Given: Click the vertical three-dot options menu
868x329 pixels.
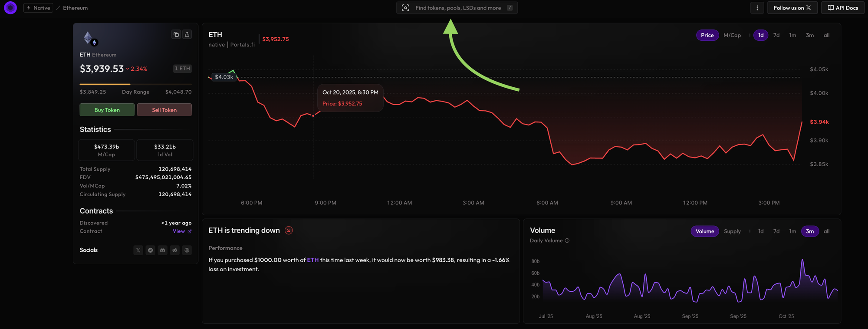Looking at the screenshot, I should (x=757, y=8).
